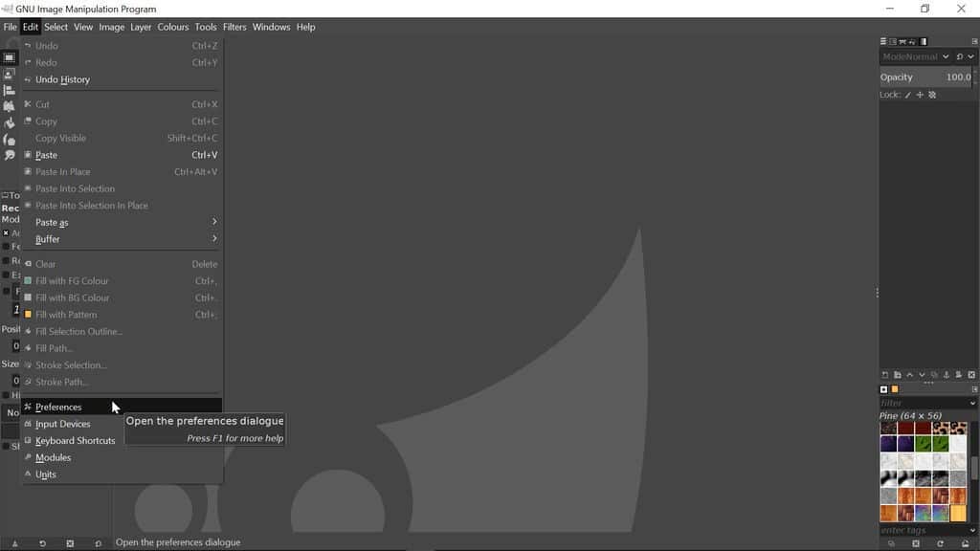The image size is (980, 551).
Task: Toggle the lock alpha channel icon
Action: point(932,95)
